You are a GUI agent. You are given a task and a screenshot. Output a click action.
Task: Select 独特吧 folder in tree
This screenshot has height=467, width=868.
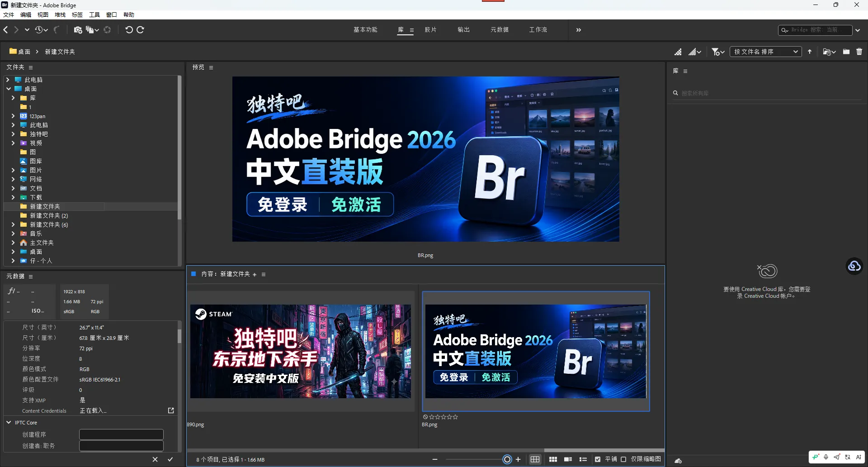pyautogui.click(x=38, y=134)
